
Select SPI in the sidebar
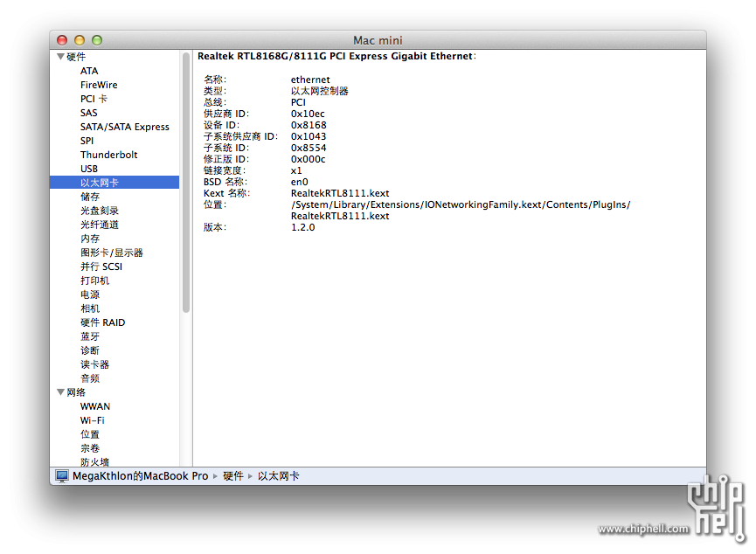point(87,141)
